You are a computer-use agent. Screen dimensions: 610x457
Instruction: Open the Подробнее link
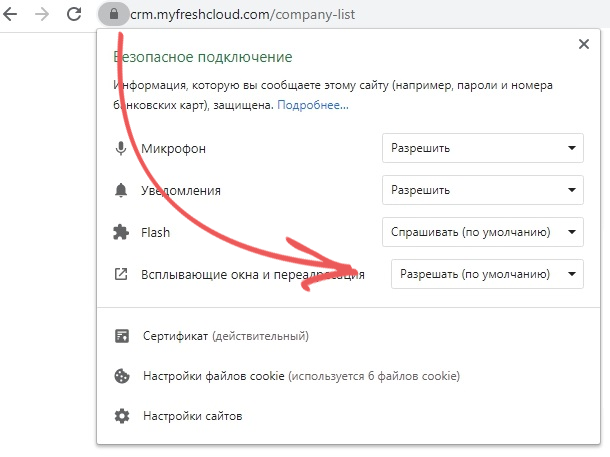pos(313,105)
